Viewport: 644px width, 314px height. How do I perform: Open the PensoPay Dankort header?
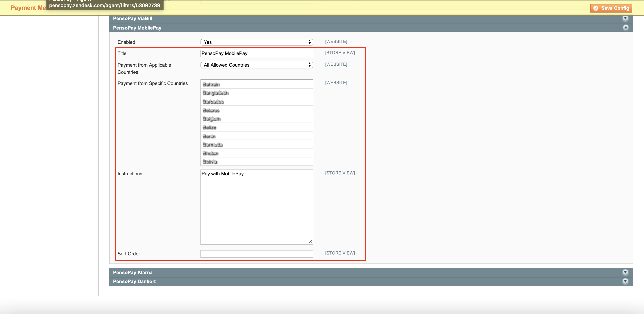click(371, 282)
